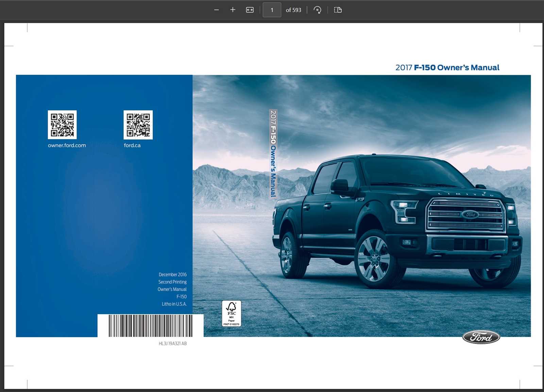Click the barcode on the back cover
The width and height of the screenshot is (544, 392).
pyautogui.click(x=151, y=325)
